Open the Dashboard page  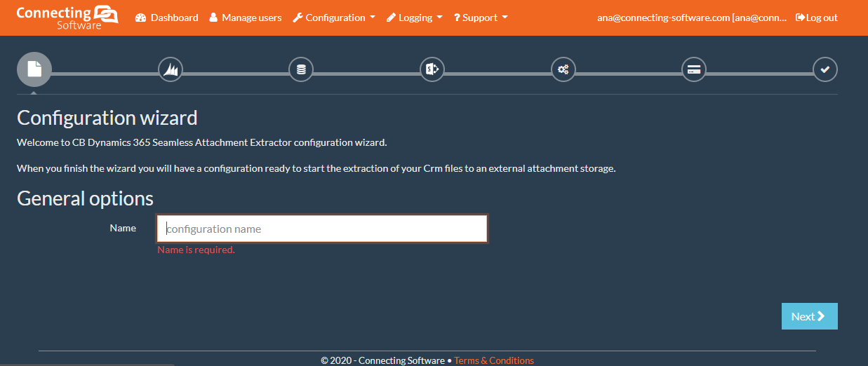[167, 18]
